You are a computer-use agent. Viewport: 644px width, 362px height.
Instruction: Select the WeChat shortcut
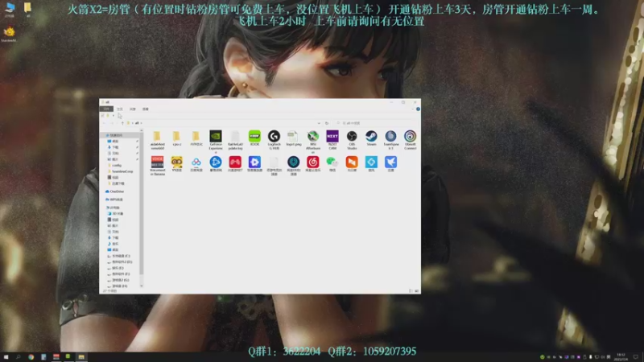click(x=332, y=164)
